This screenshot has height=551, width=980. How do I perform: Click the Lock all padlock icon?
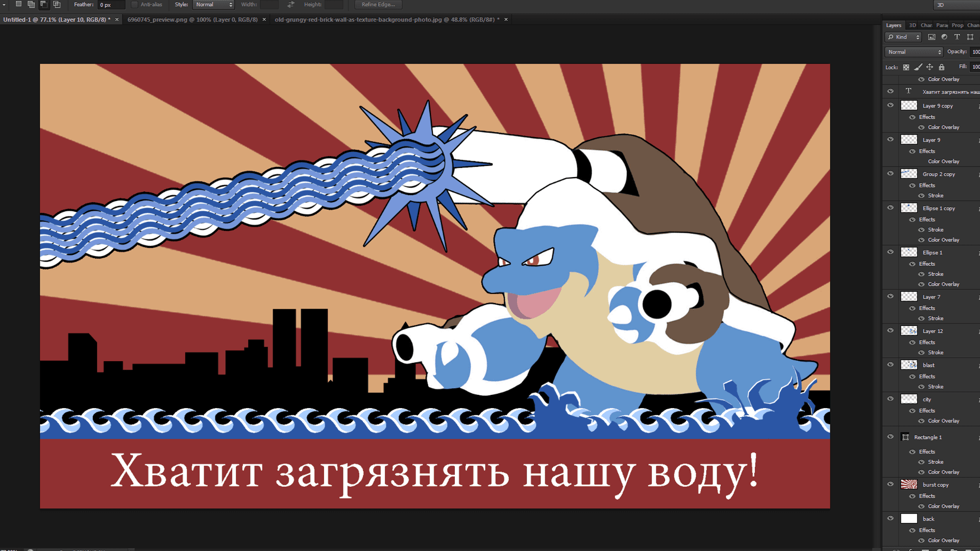pyautogui.click(x=941, y=67)
